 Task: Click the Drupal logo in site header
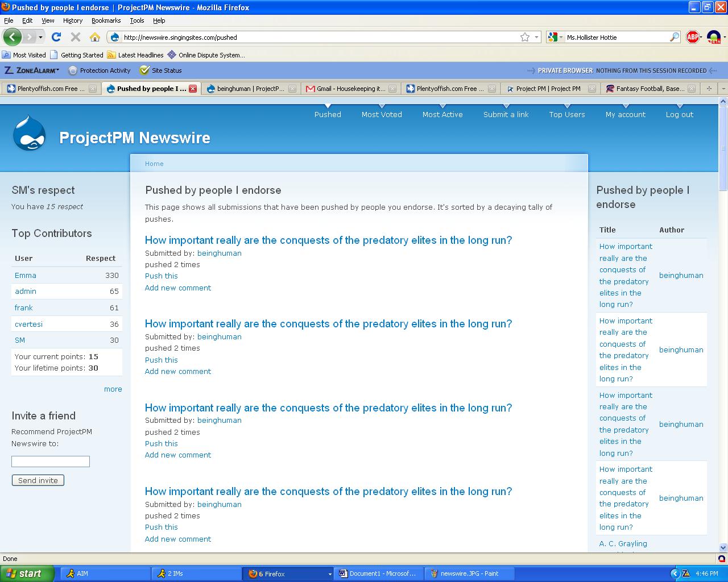[x=29, y=134]
